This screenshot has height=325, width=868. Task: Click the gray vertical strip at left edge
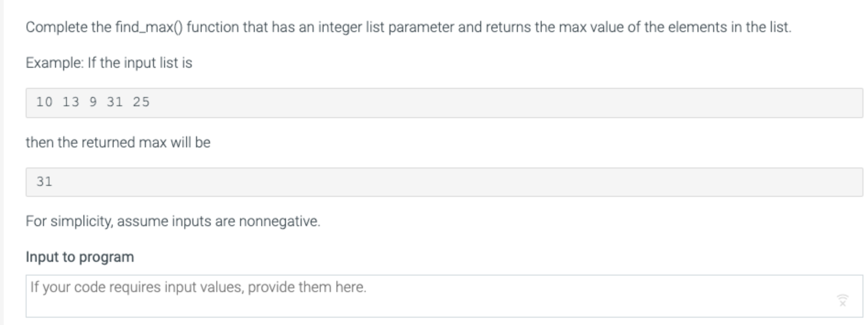(x=2, y=162)
